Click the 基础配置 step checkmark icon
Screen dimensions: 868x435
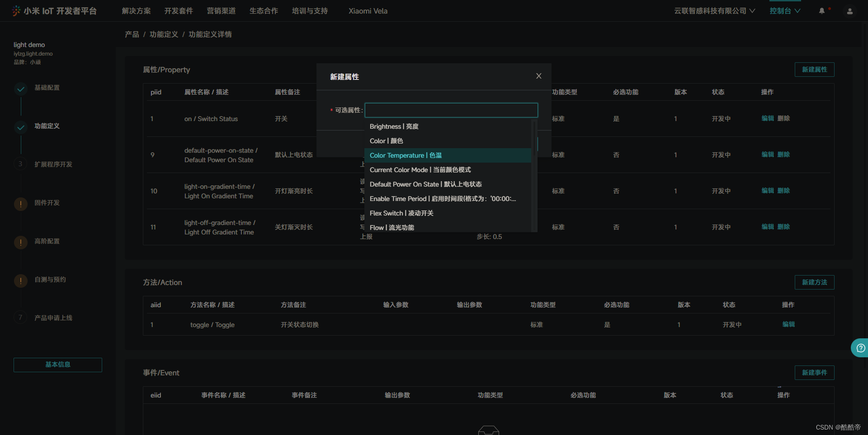click(x=21, y=89)
